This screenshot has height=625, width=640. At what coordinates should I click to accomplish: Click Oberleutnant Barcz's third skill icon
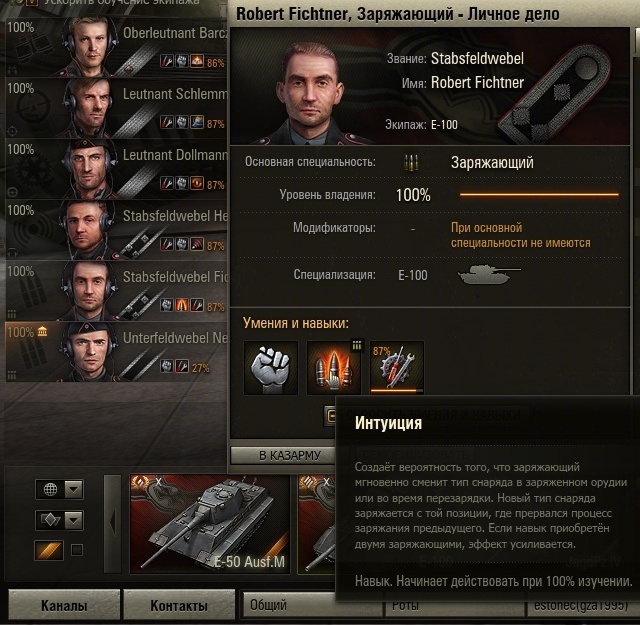pos(197,62)
